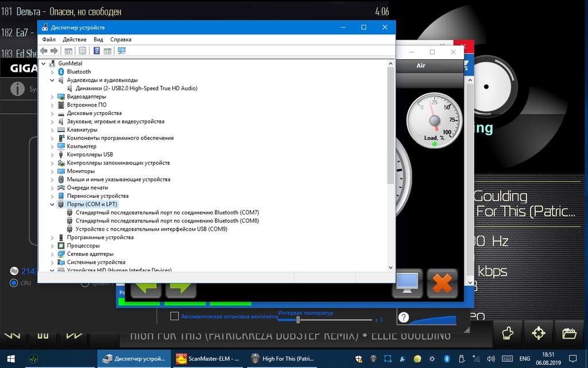Expand the Bluetooth device category

point(52,72)
